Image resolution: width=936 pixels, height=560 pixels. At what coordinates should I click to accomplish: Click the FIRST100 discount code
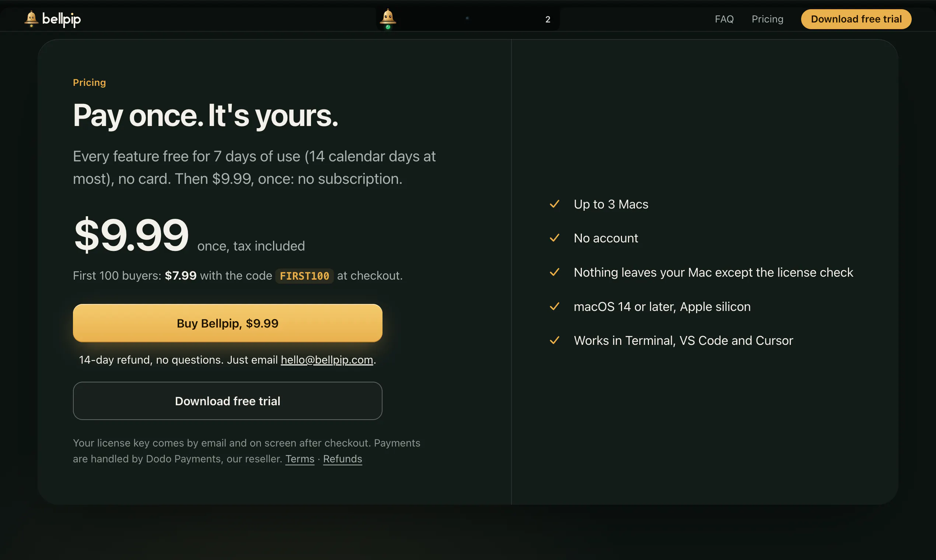point(304,276)
